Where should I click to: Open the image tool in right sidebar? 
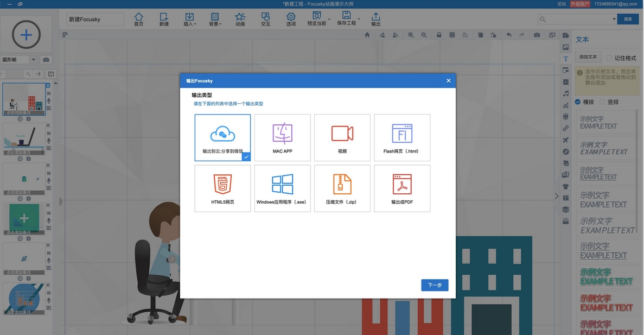565,47
